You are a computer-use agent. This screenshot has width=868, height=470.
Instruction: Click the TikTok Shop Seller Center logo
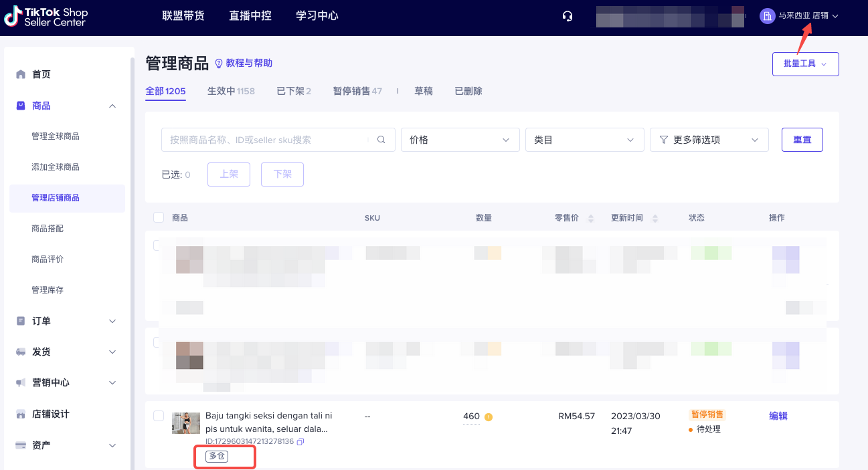[46, 17]
